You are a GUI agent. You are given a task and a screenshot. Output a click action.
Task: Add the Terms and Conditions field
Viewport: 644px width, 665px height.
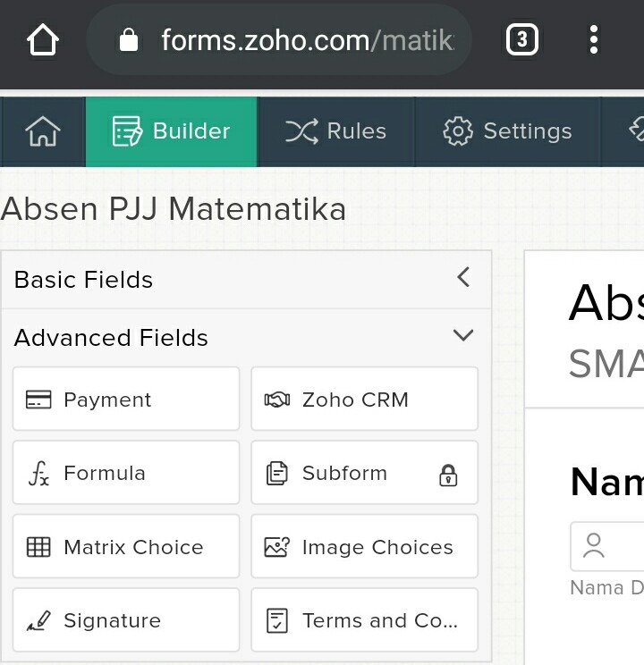(x=364, y=620)
